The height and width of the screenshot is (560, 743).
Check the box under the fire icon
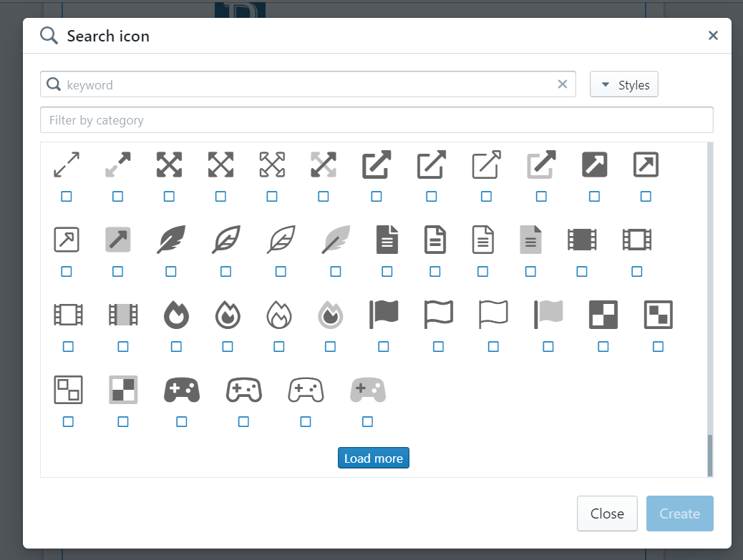(177, 346)
